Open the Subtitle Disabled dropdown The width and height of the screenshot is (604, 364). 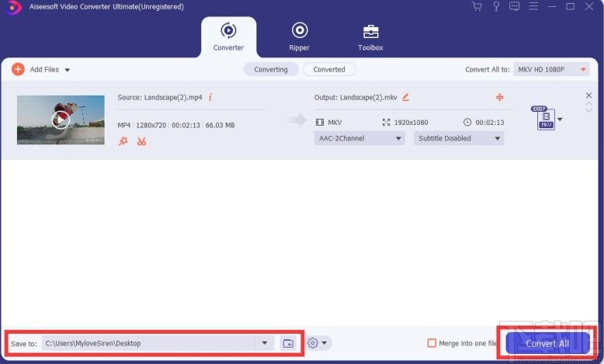459,138
